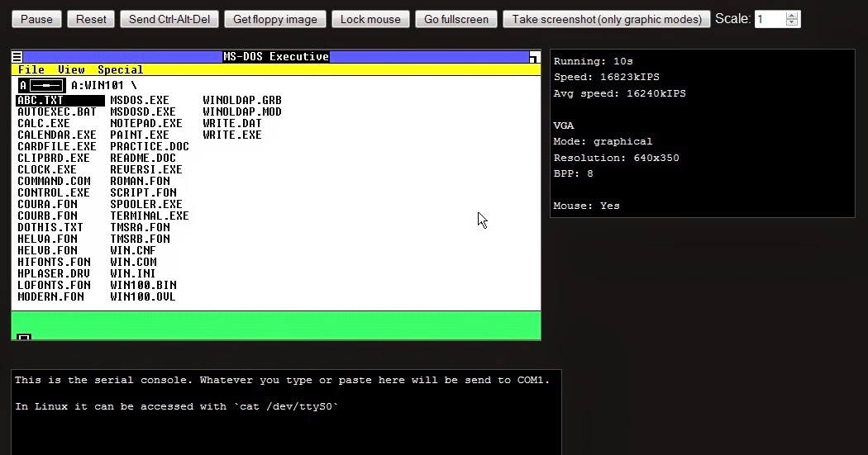Image resolution: width=868 pixels, height=455 pixels.
Task: Select MSDOS.EXE file
Action: pos(140,100)
